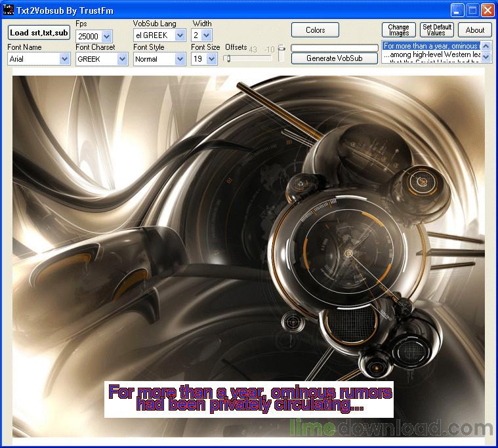This screenshot has height=448, width=498.
Task: Click the subtitle preview text on image
Action: (x=249, y=399)
